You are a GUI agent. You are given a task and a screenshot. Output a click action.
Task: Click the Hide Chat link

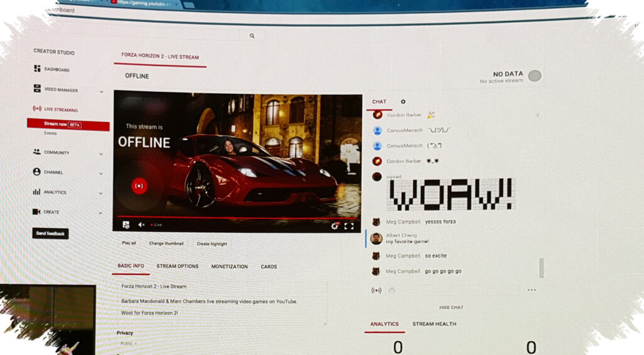(451, 307)
